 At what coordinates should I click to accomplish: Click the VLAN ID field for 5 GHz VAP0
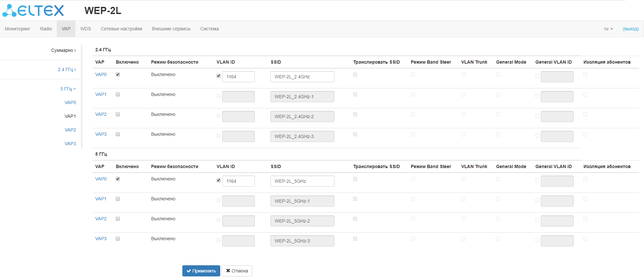tap(238, 181)
